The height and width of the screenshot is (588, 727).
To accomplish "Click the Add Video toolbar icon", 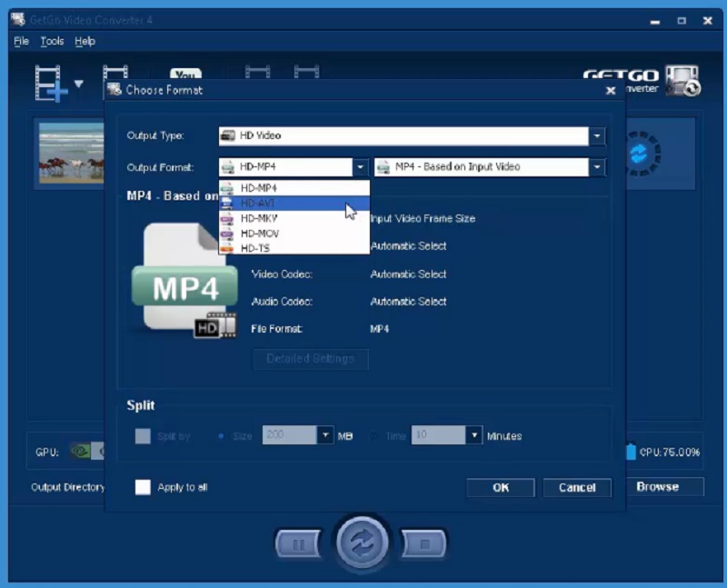I will click(50, 77).
